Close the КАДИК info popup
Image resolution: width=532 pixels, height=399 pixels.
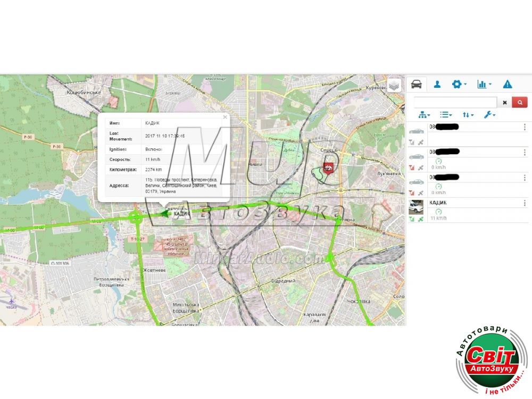[225, 117]
